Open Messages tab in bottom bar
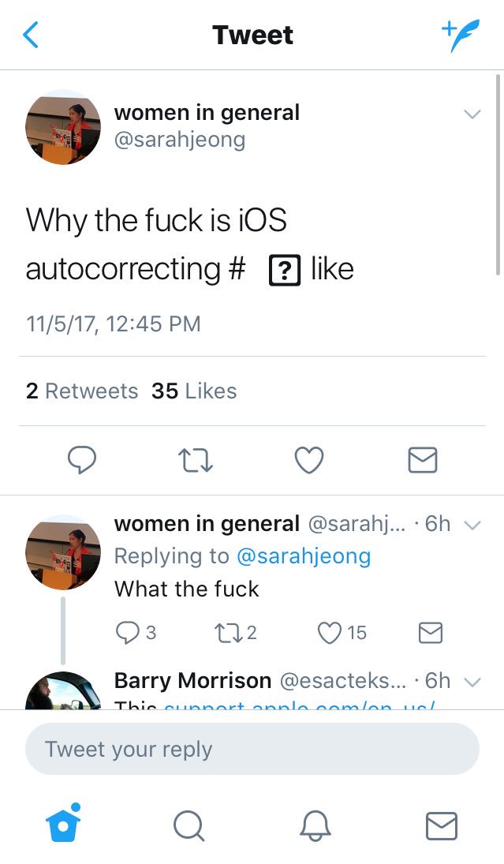 442,826
